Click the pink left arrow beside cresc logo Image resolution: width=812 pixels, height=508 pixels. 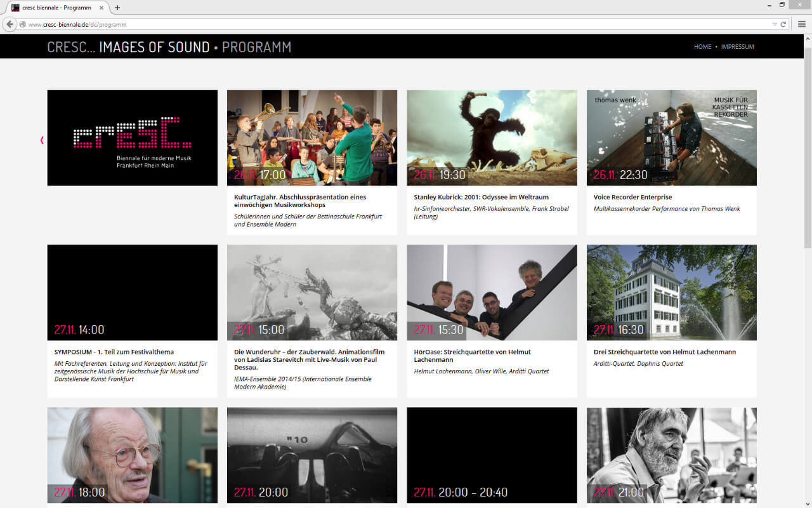42,140
